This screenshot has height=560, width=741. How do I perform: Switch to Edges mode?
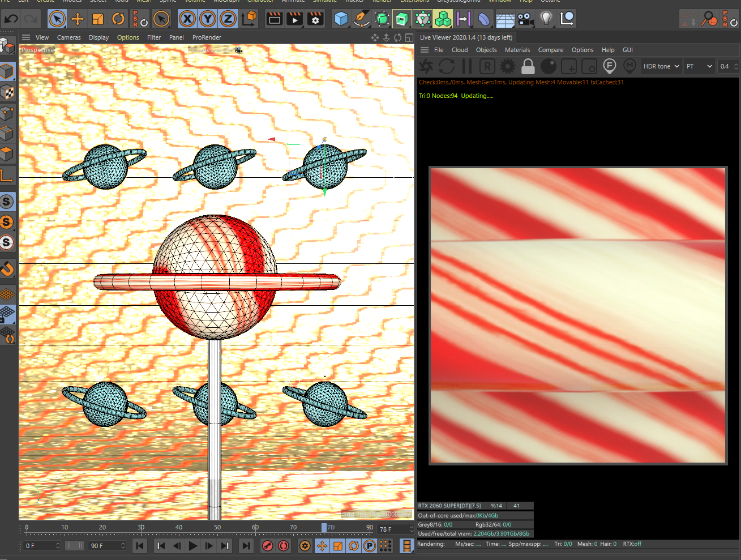click(7, 134)
